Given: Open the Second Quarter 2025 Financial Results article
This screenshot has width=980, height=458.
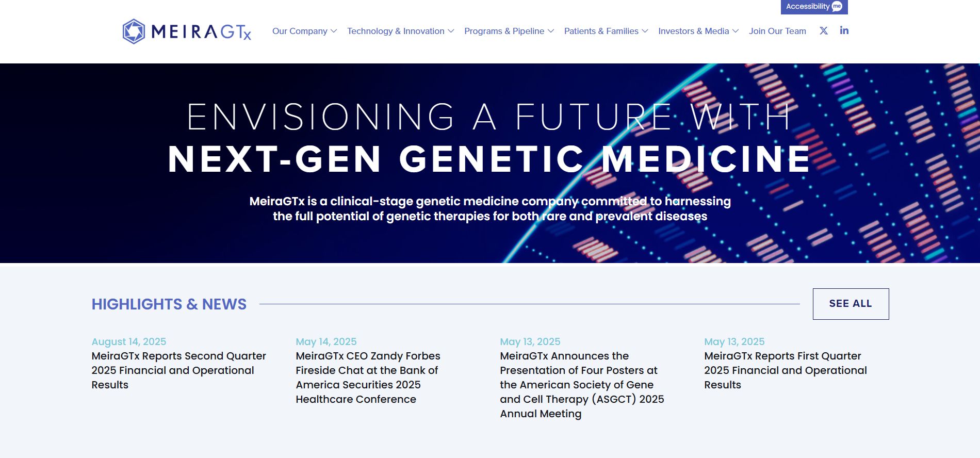Looking at the screenshot, I should 178,370.
